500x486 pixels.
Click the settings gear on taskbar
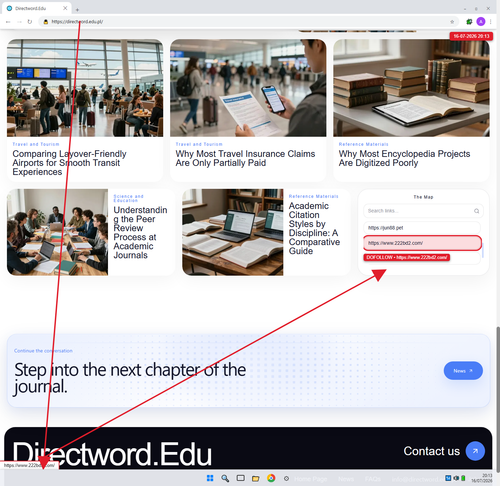tap(286, 479)
